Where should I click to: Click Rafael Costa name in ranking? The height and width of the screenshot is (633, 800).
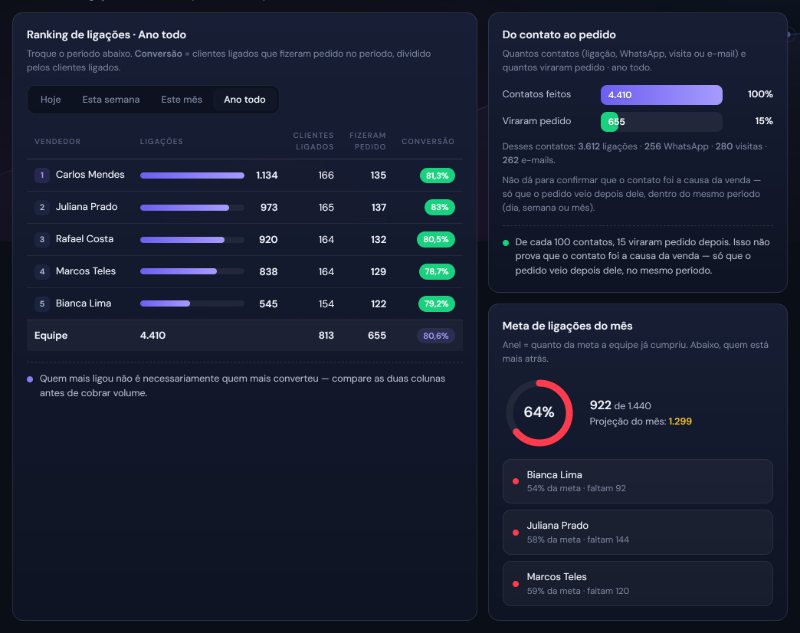[84, 239]
